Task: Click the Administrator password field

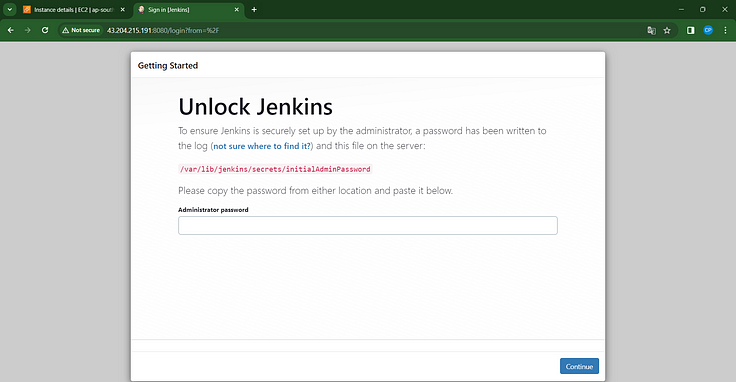Action: pos(368,225)
